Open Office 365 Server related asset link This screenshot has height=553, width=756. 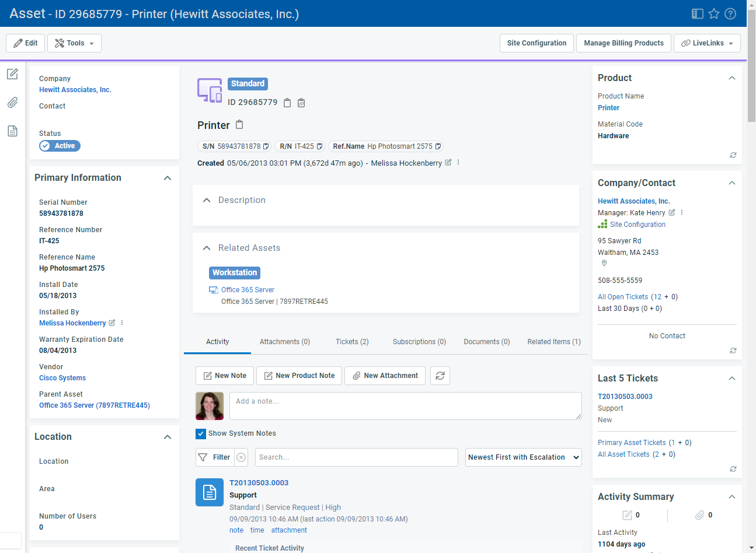point(248,290)
